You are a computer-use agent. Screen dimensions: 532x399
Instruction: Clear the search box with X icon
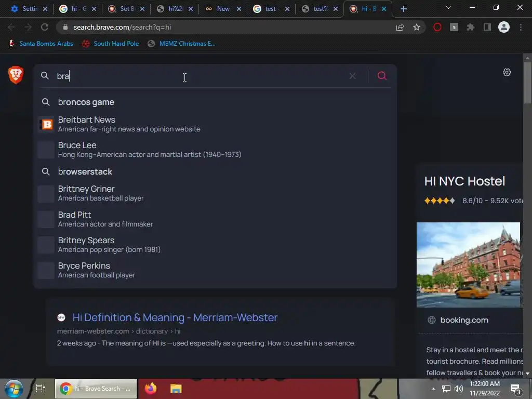(x=353, y=76)
